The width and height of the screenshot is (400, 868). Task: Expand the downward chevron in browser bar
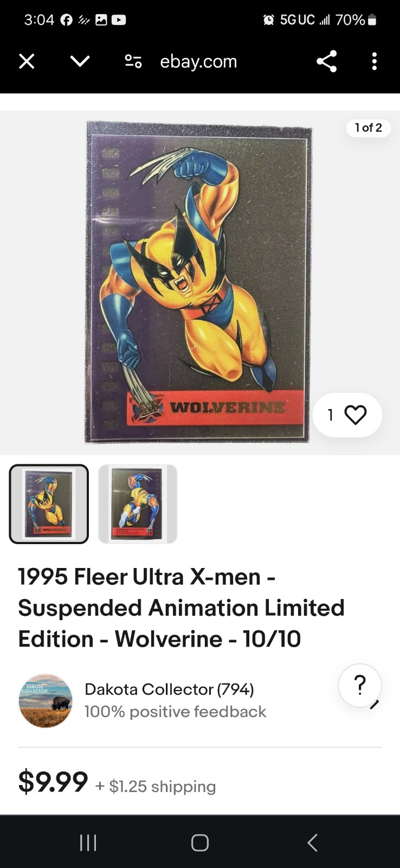click(x=80, y=61)
